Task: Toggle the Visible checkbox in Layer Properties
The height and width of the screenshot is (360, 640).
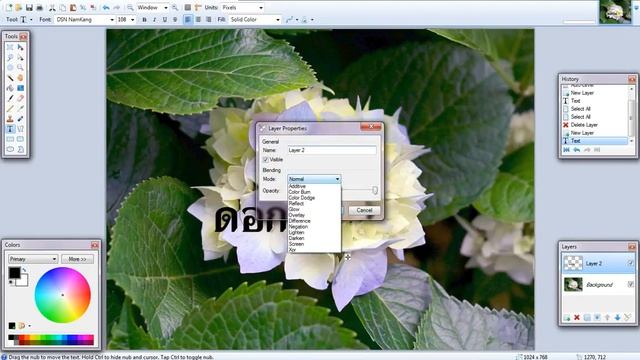Action: click(266, 160)
